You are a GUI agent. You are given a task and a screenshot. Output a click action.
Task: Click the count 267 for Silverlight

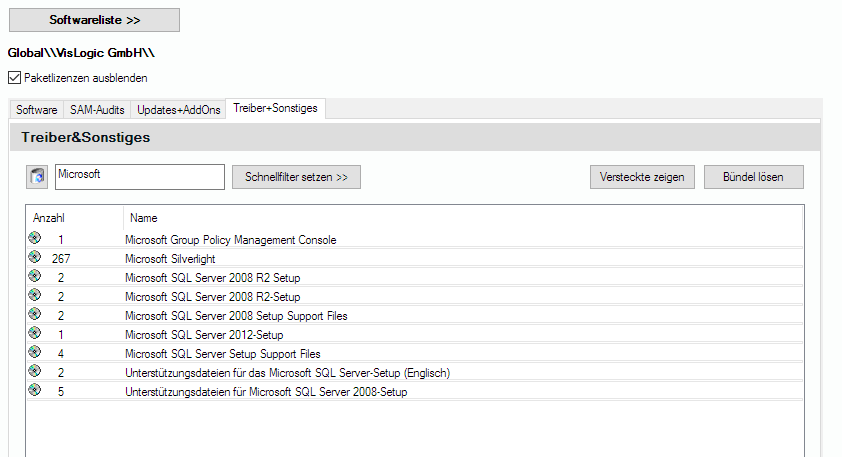point(61,259)
